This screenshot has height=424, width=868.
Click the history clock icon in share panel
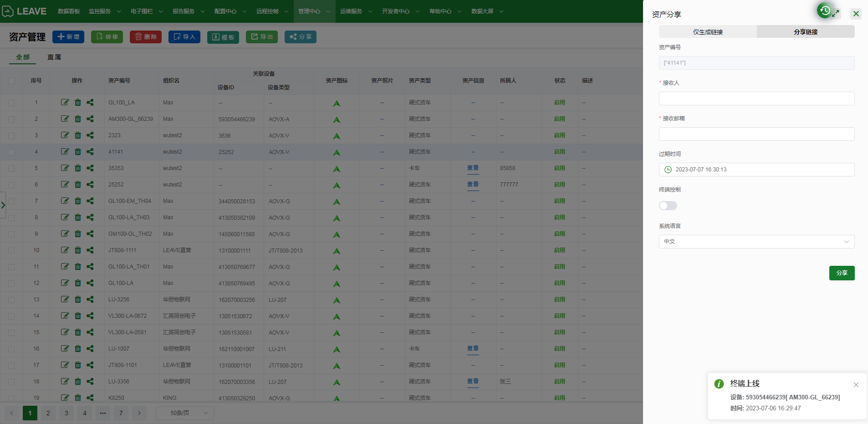[x=825, y=10]
